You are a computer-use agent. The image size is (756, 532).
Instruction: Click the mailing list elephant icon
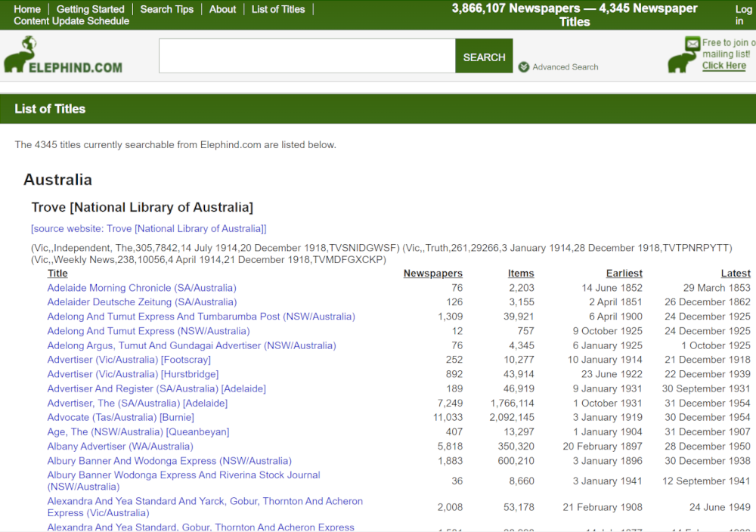[683, 56]
